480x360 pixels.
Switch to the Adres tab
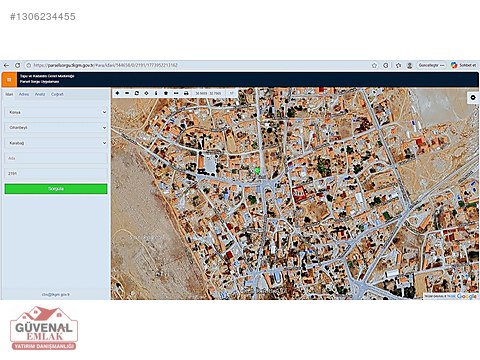point(24,94)
